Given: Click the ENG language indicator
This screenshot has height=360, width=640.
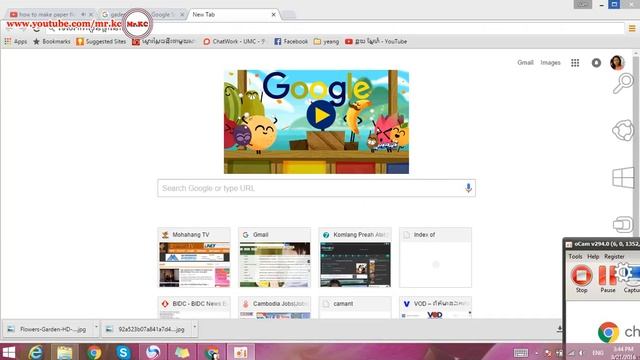Looking at the screenshot, I should (x=598, y=353).
